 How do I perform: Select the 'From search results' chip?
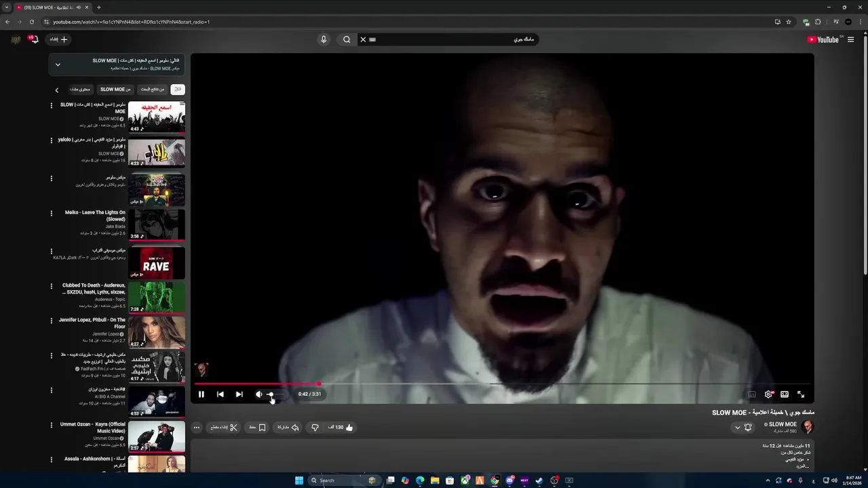pos(153,89)
